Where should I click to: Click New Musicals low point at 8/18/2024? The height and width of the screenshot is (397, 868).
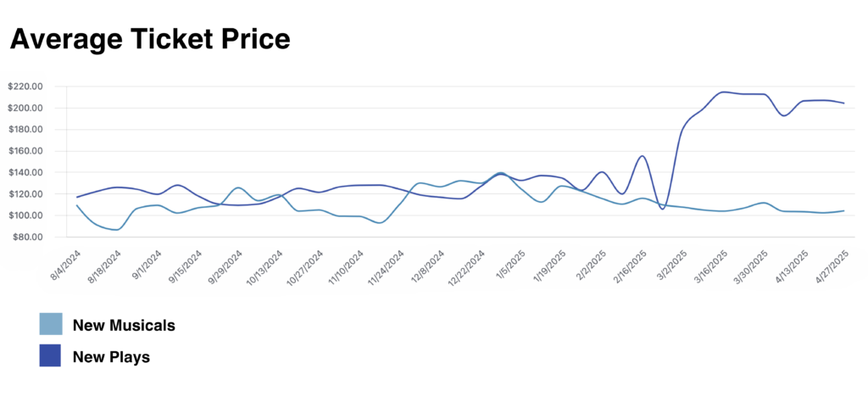pyautogui.click(x=115, y=229)
